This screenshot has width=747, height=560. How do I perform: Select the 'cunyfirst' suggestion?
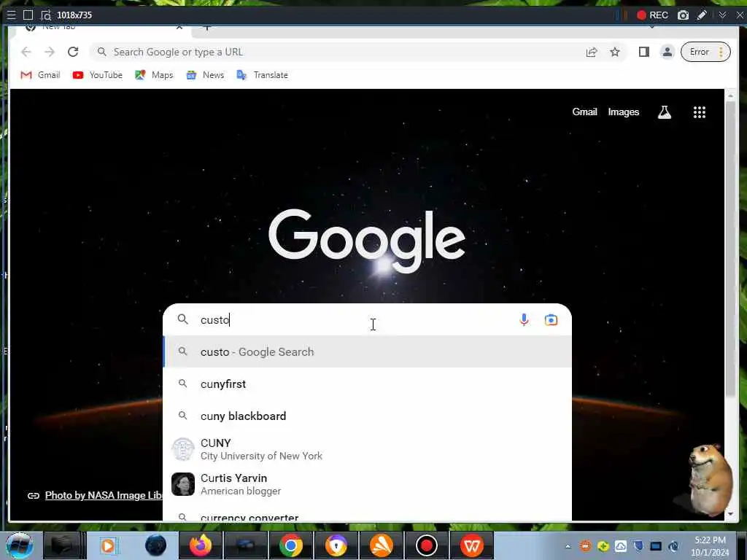(368, 384)
